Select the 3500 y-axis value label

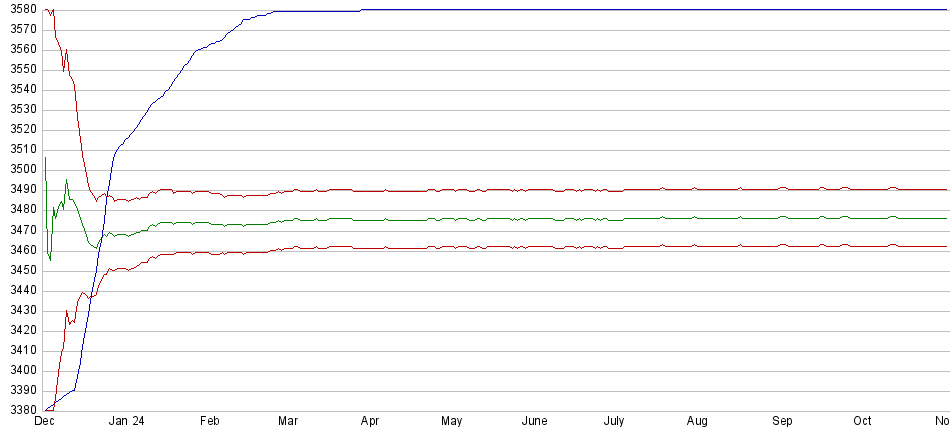(x=19, y=170)
